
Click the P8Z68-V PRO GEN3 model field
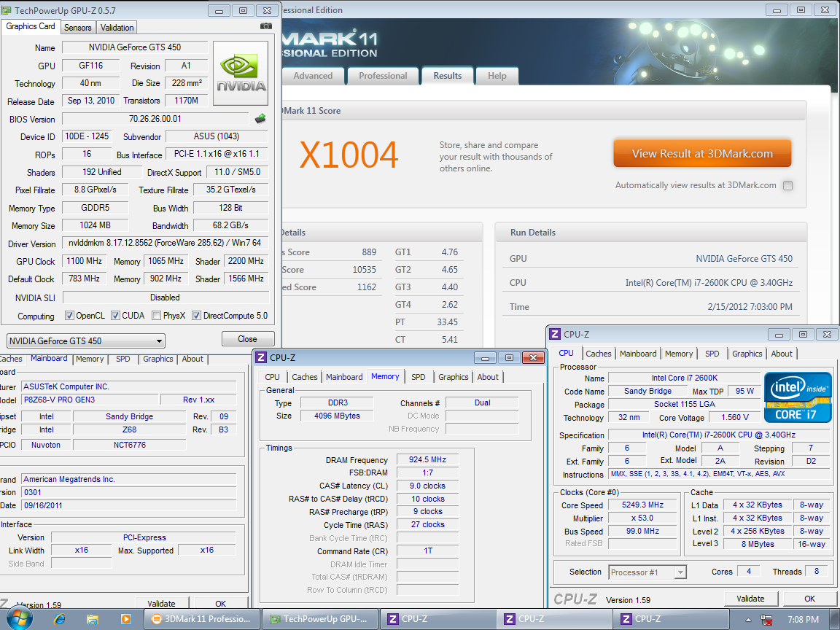(x=90, y=400)
